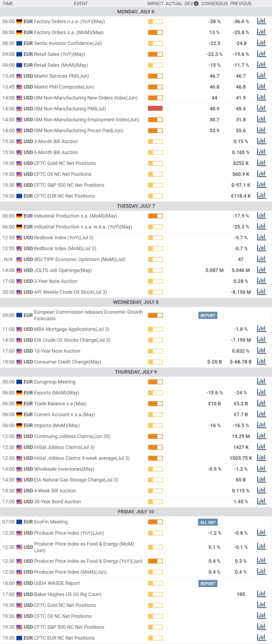View chart for EIA Crude Oil Stocks Change

click(261, 340)
